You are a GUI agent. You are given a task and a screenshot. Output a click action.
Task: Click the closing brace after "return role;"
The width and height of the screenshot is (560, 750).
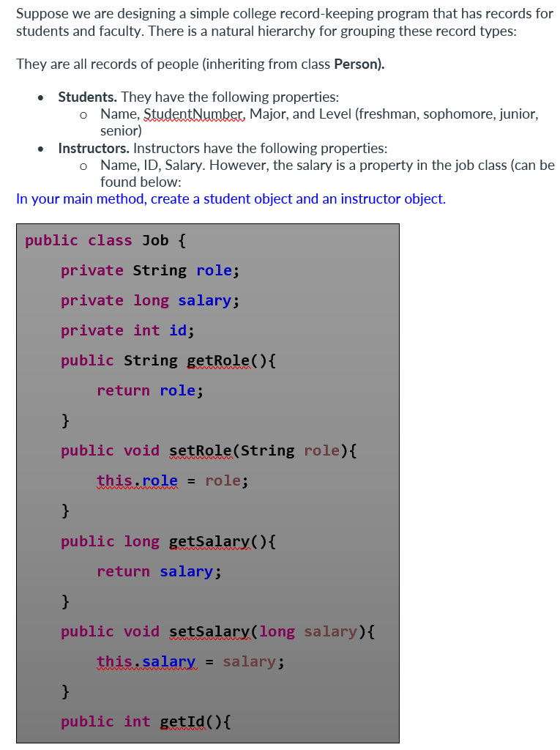pos(66,421)
